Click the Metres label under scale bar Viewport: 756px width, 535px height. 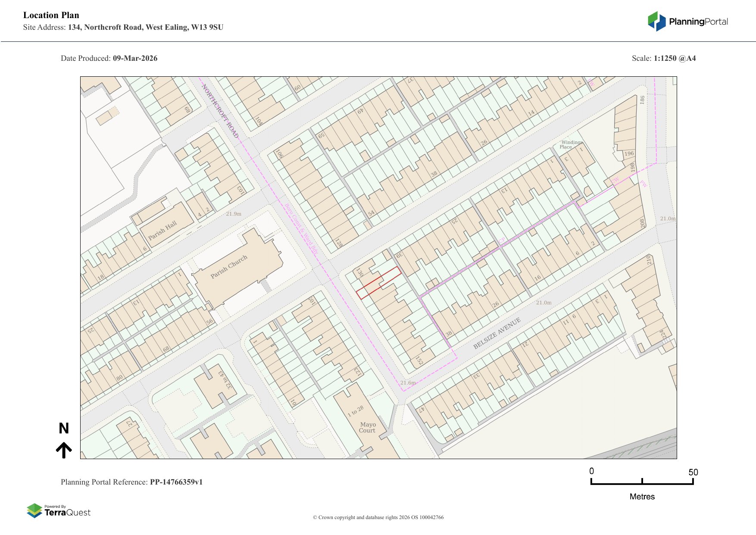tap(642, 497)
